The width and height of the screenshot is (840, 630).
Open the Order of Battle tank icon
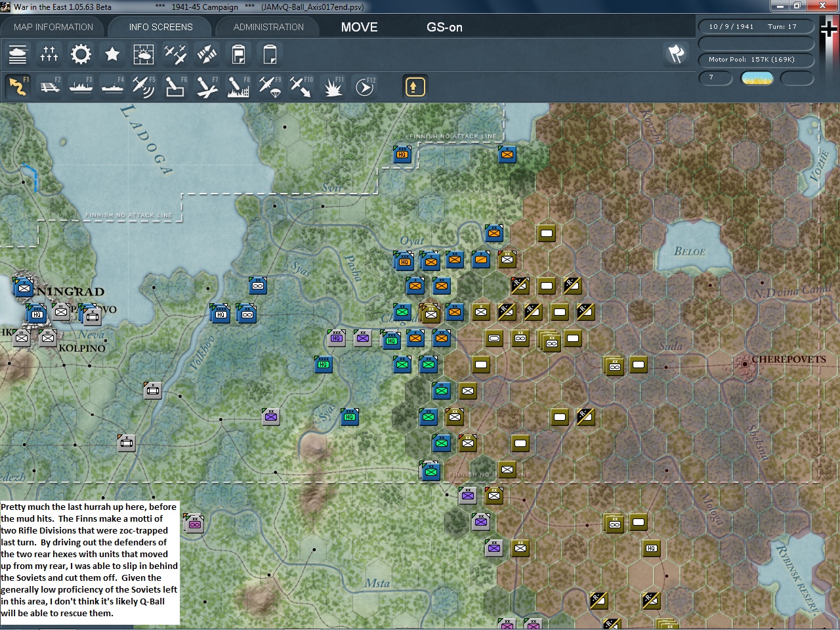tap(18, 54)
